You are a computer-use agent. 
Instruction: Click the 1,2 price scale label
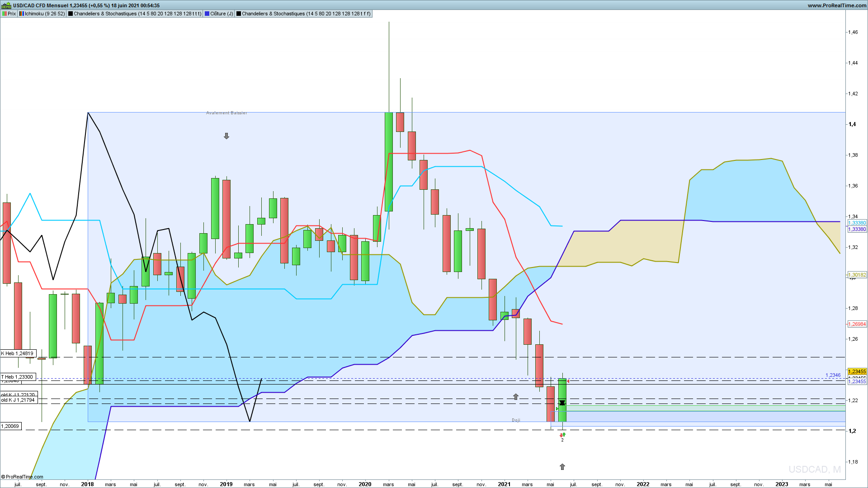click(x=852, y=431)
